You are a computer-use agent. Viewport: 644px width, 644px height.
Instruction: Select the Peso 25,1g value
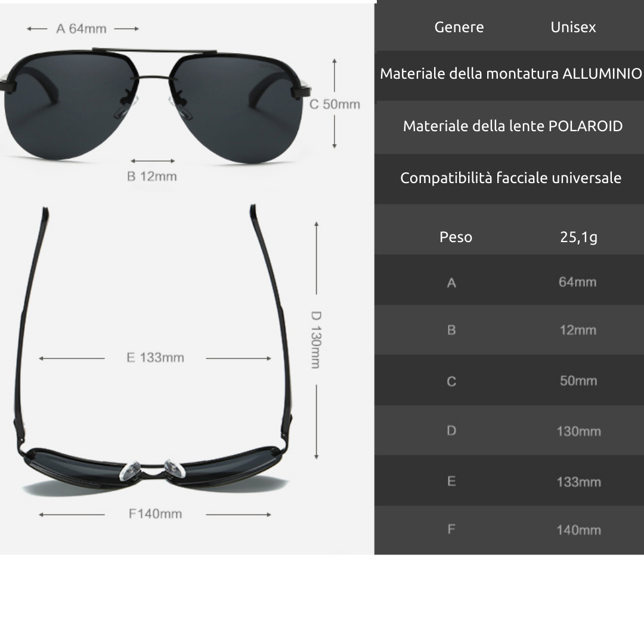578,237
